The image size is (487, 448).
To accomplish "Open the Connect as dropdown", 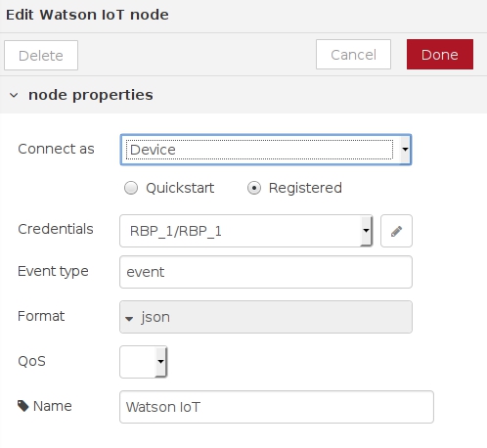I will coord(266,150).
